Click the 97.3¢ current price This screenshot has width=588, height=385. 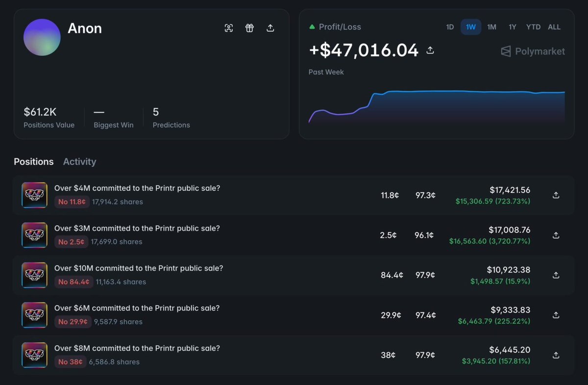pos(425,195)
